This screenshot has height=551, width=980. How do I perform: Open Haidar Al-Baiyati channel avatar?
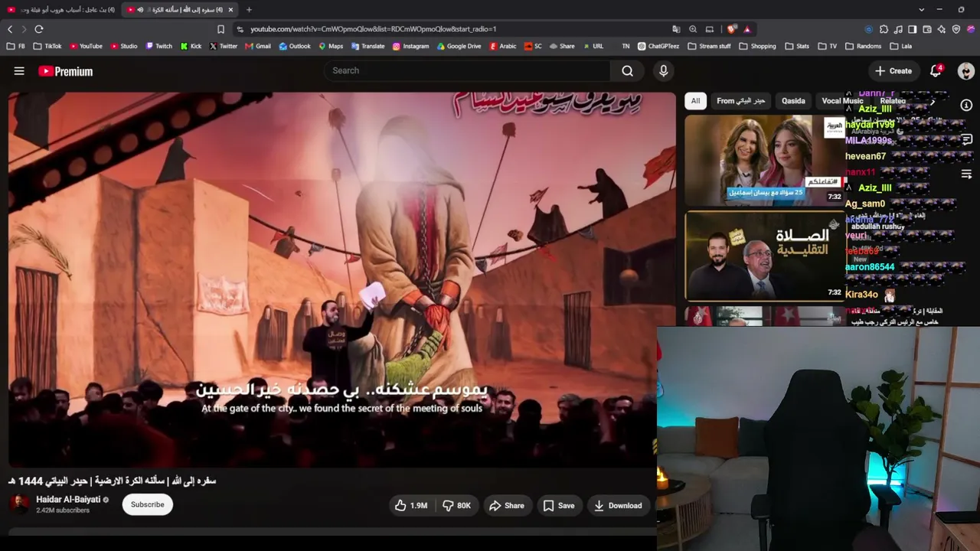coord(19,504)
